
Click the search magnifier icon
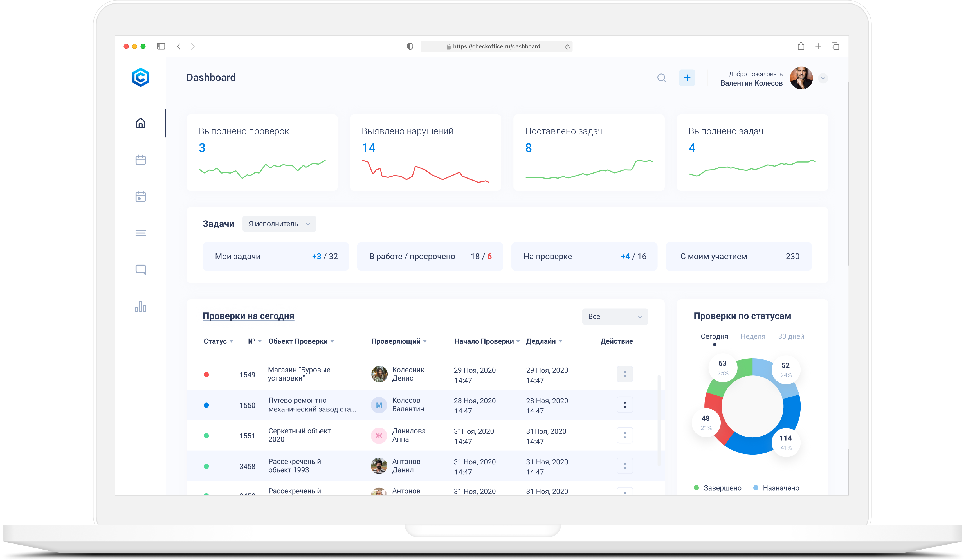[662, 77]
